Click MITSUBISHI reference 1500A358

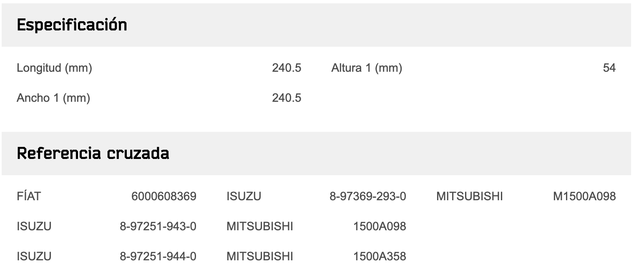[x=379, y=256]
